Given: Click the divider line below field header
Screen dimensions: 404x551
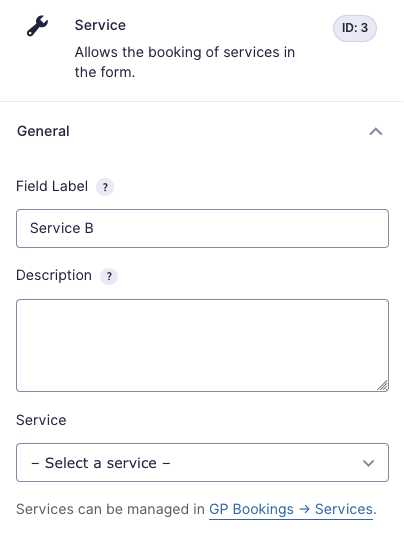Looking at the screenshot, I should 202,102.
